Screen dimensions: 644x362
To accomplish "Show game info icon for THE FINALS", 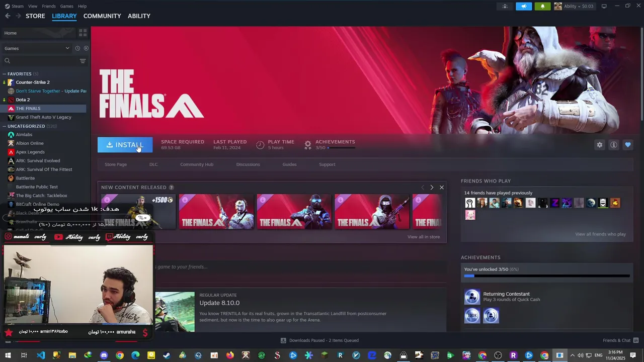I will pos(613,145).
